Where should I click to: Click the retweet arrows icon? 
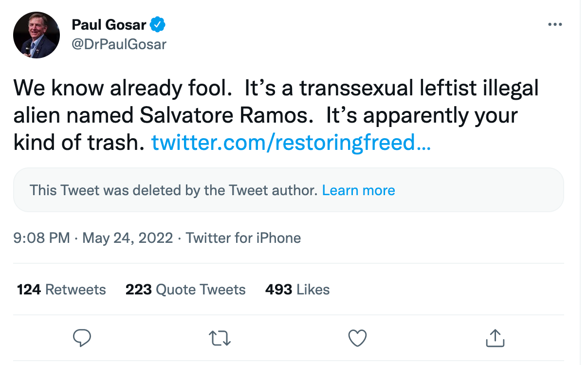(220, 338)
